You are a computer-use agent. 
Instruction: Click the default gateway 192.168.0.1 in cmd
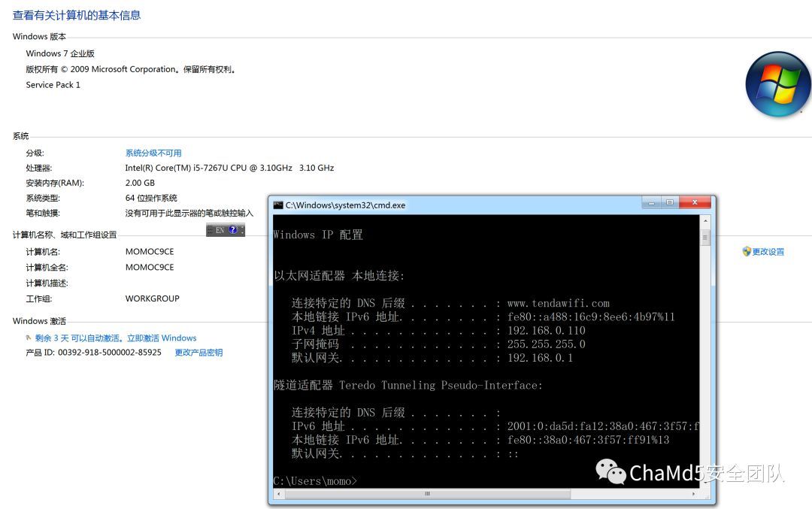pos(540,358)
